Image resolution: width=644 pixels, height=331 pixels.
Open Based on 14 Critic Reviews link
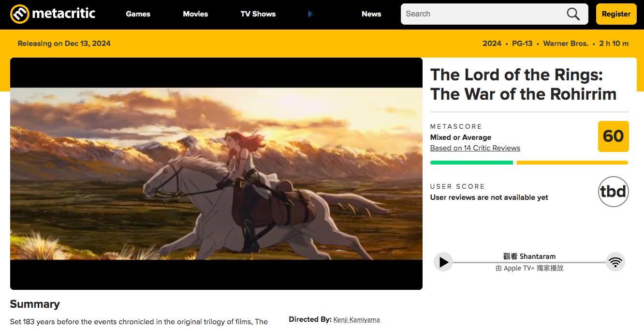[x=475, y=148]
